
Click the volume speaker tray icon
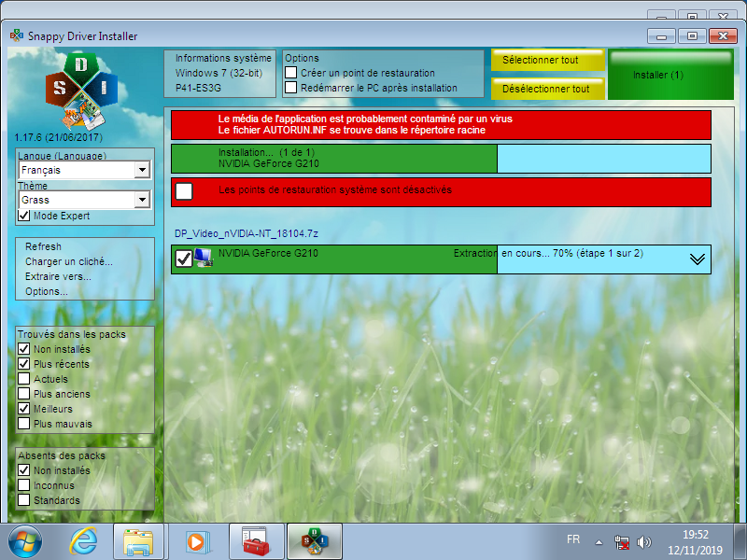[x=643, y=541]
